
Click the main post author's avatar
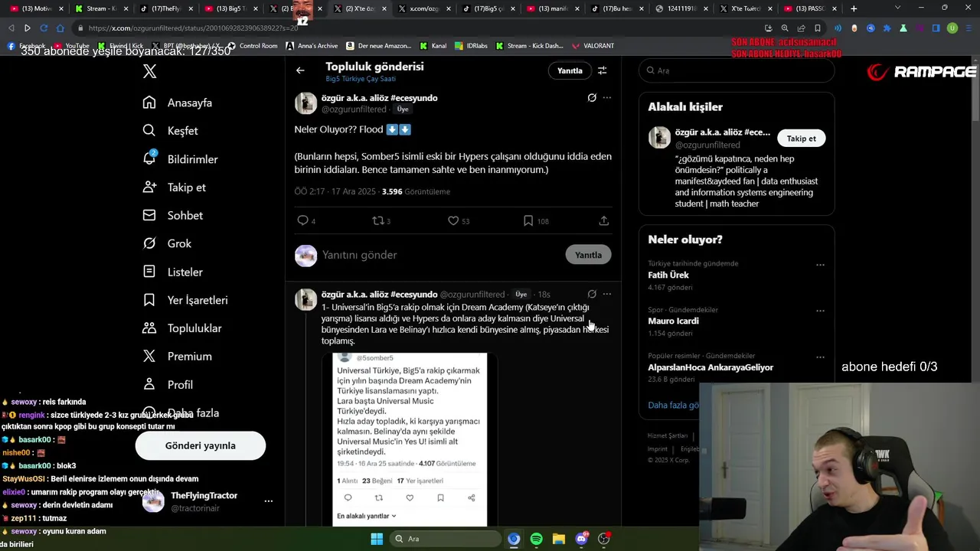click(305, 103)
